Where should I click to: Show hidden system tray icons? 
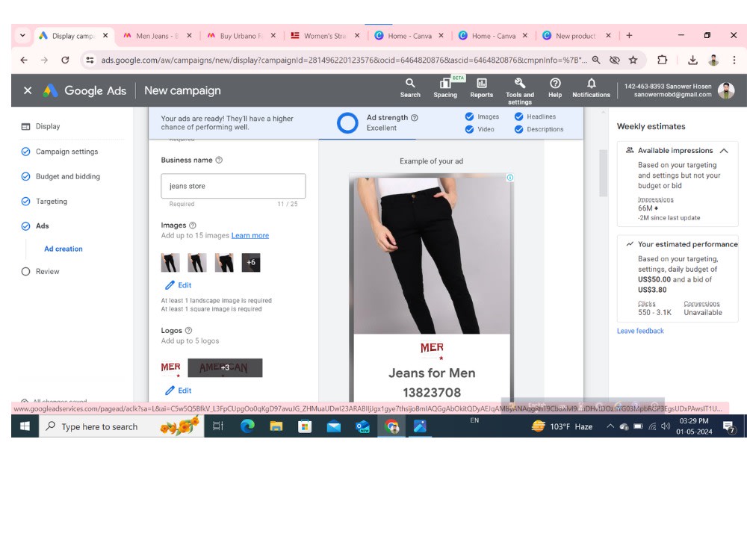(610, 426)
